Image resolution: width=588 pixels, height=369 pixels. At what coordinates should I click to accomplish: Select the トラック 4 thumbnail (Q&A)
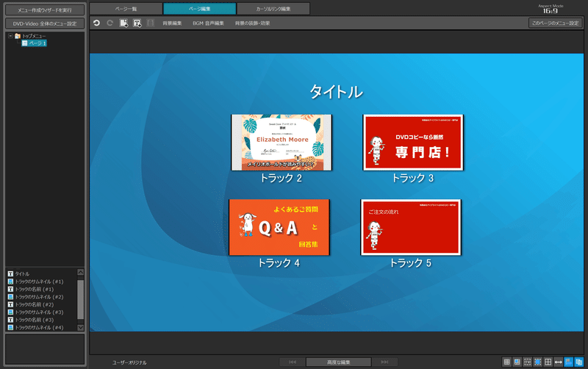279,227
